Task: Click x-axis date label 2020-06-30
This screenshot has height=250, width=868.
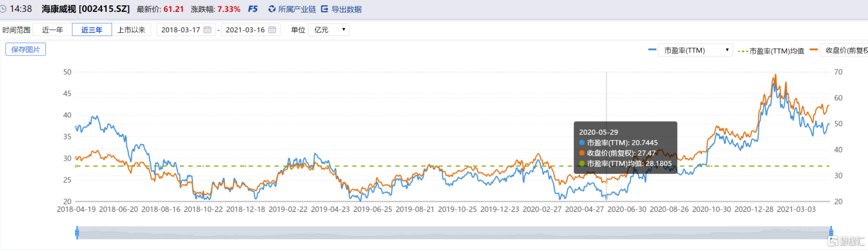Action: click(x=627, y=209)
